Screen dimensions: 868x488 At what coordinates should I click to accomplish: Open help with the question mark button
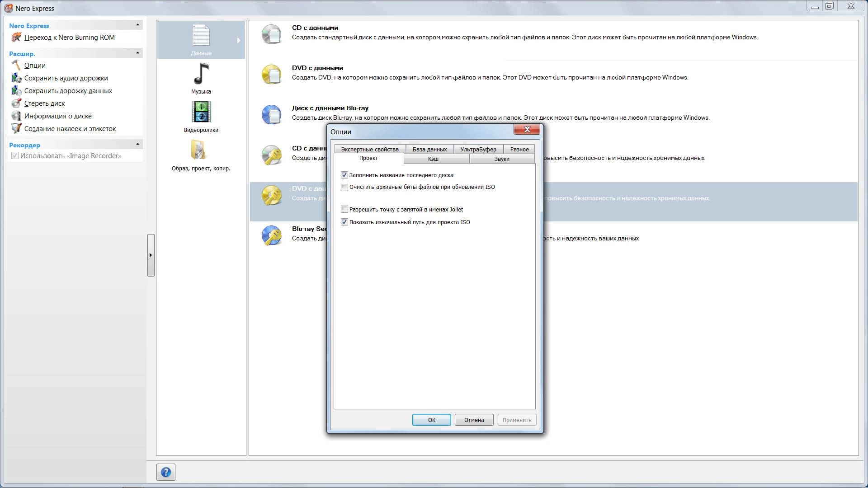[166, 472]
